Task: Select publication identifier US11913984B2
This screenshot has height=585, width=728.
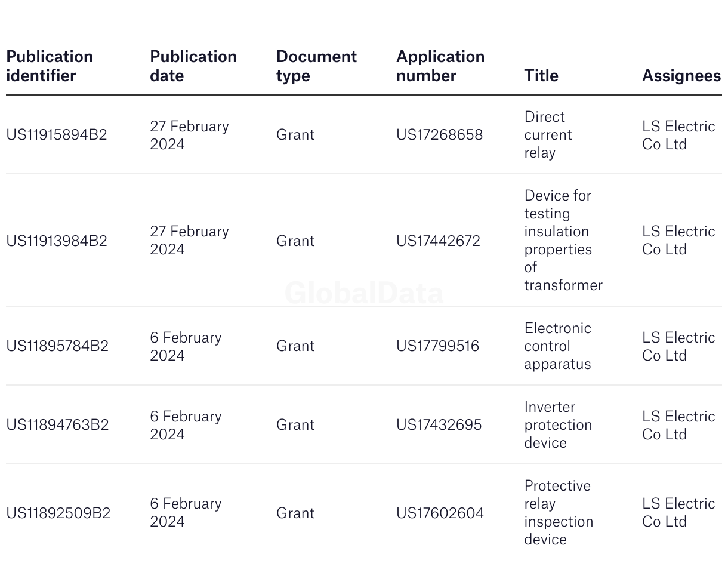Action: click(x=57, y=241)
